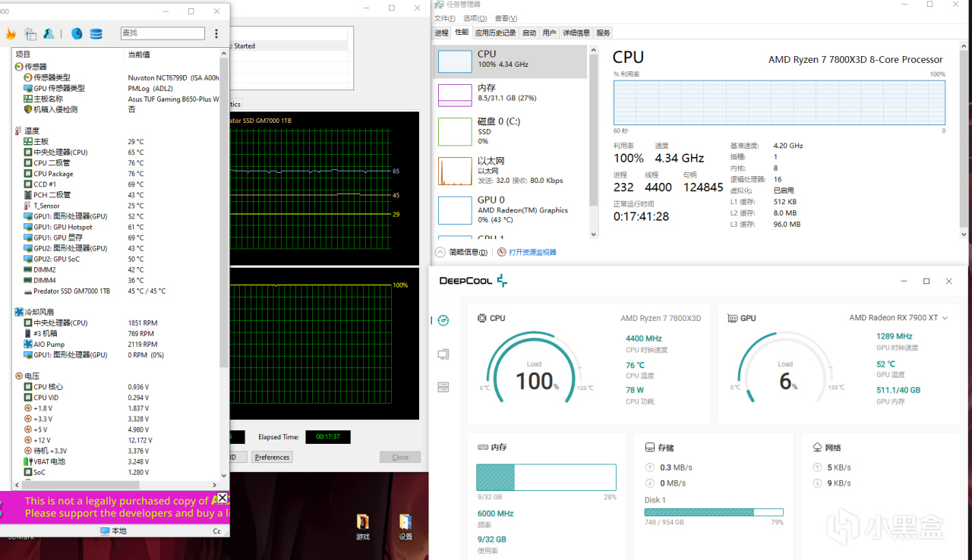Open the 游戏 desktop shortcut
The height and width of the screenshot is (560, 972).
363,526
